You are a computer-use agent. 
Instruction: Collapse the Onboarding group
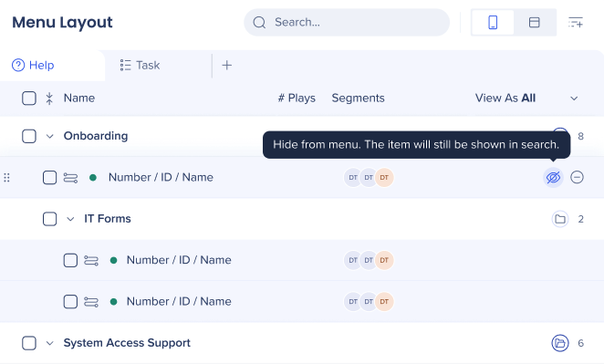[x=49, y=136]
